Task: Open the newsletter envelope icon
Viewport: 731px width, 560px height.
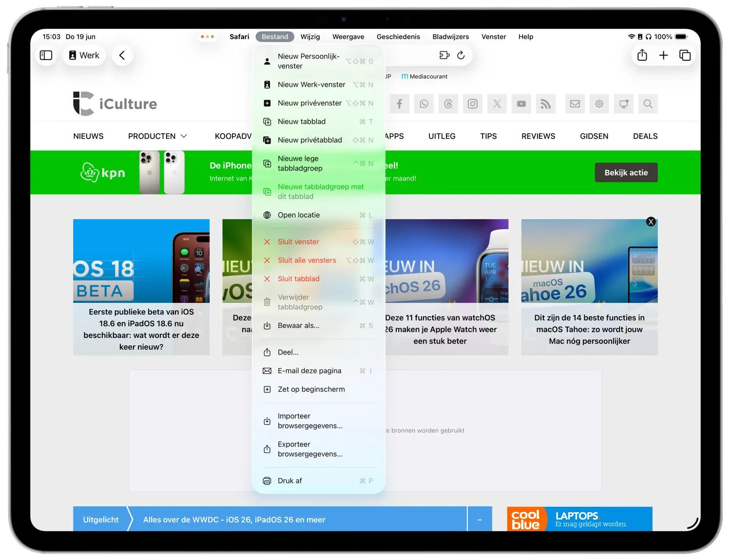Action: pos(575,104)
